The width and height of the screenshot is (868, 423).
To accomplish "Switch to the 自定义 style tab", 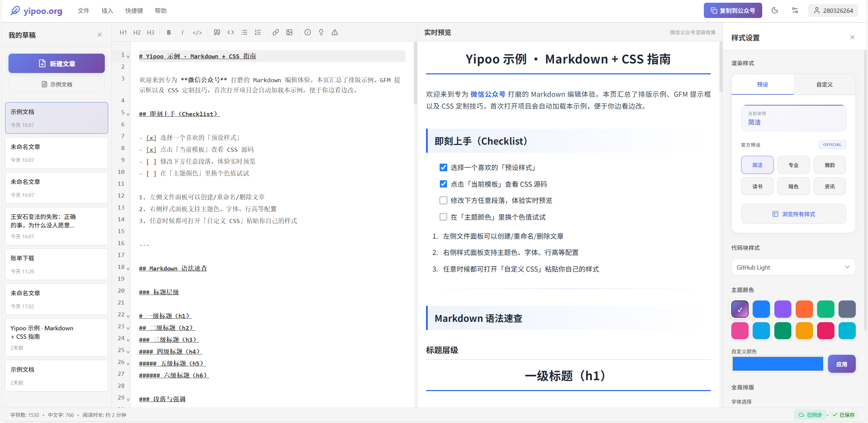I will [x=824, y=85].
